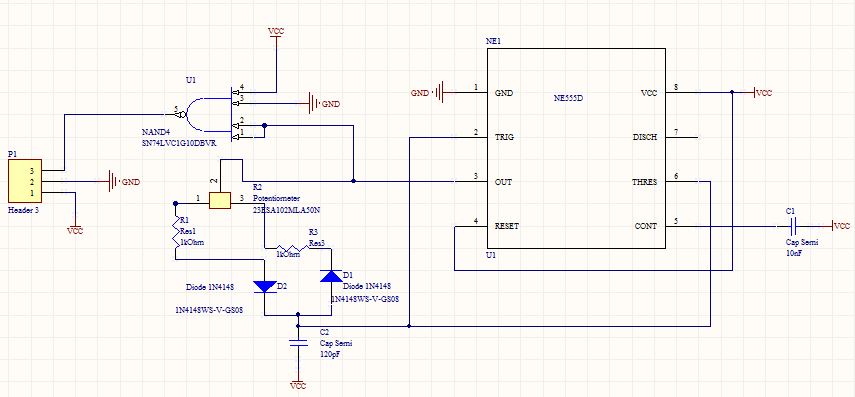Image resolution: width=855 pixels, height=397 pixels.
Task: Click the 'THRES' pin label
Action: (x=645, y=182)
